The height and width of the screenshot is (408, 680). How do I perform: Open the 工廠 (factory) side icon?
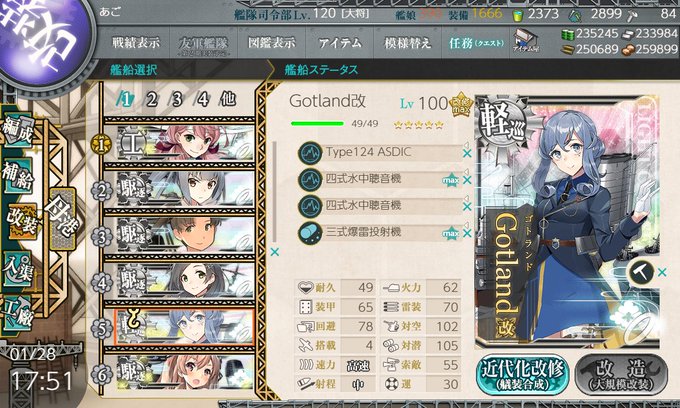pos(18,314)
